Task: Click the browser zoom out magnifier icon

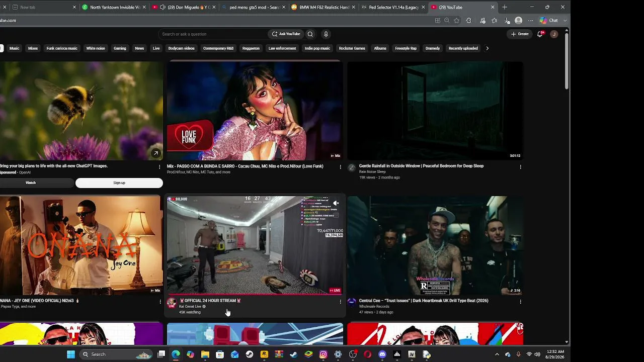Action: (x=447, y=21)
